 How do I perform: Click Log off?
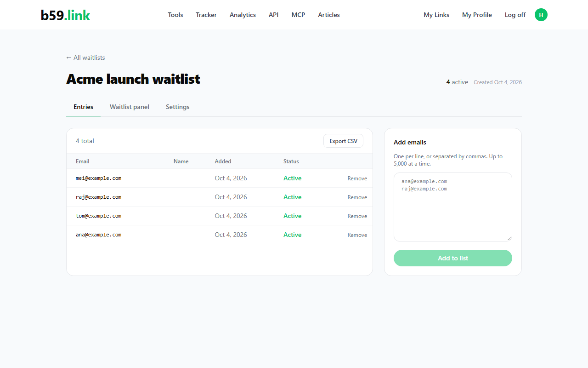515,15
